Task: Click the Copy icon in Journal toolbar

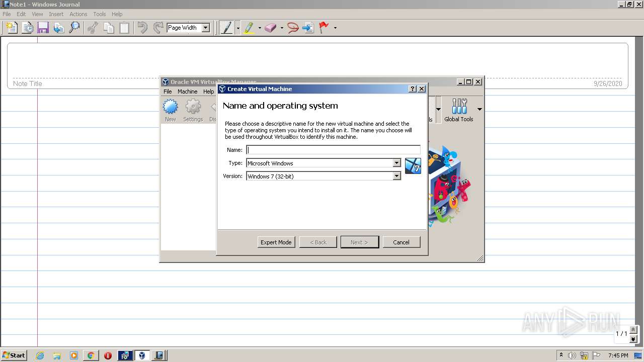Action: pyautogui.click(x=109, y=28)
